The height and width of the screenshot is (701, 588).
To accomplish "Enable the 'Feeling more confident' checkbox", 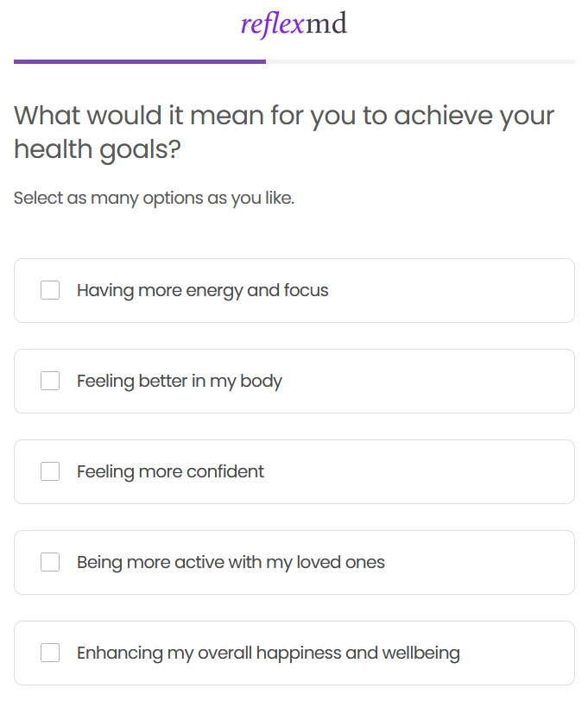I will [50, 471].
